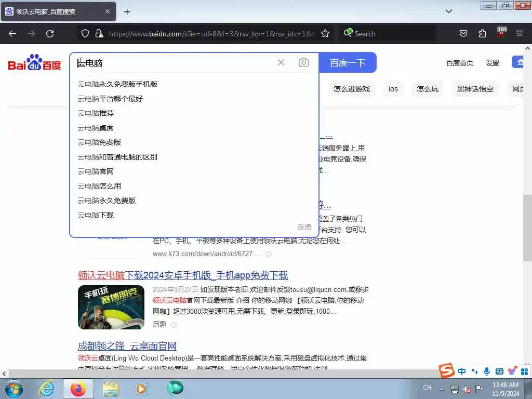Open result 领沃云电脑下载2024安卓手机版
The image size is (532, 399).
pyautogui.click(x=183, y=275)
